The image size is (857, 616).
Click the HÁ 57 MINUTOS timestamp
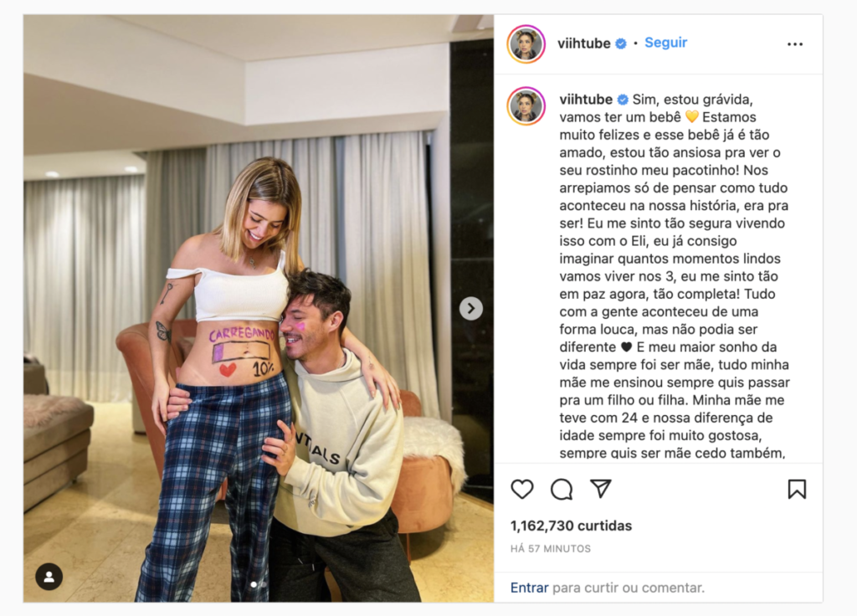click(551, 549)
